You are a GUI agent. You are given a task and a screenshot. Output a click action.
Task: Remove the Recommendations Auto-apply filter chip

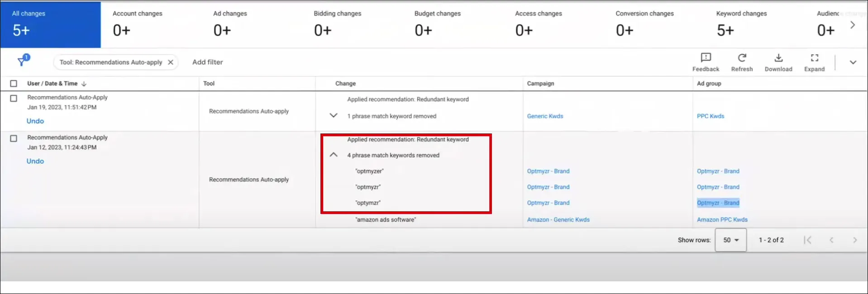(171, 62)
